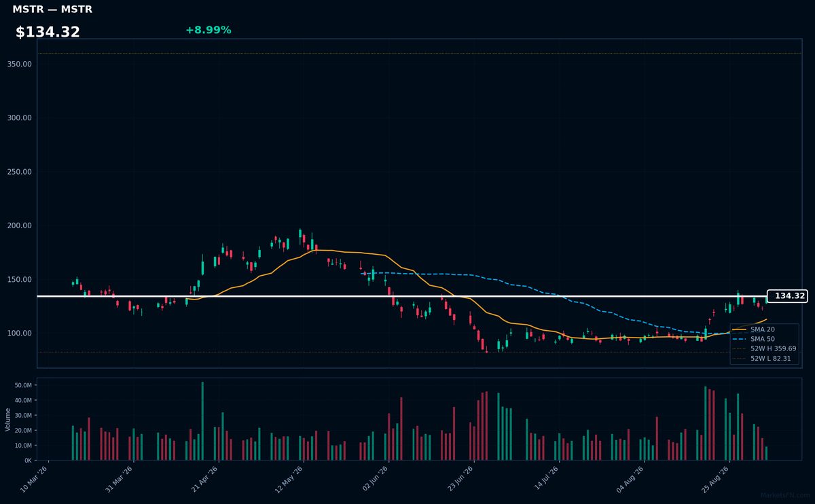815x504 pixels.
Task: Click the 04 Aug '26 date label
Action: pos(630,480)
